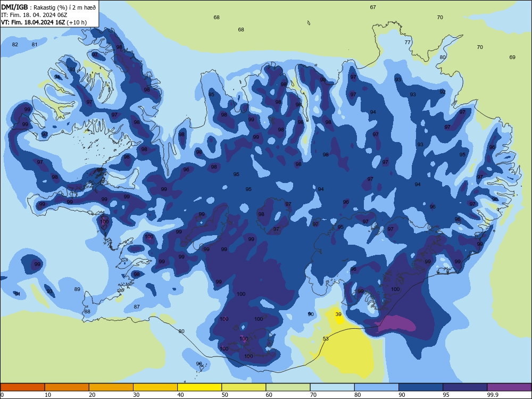Screen dimensions: 532x399
Task: Click the 'IT: Fim. 18. 04. 2024 06Z' line
Action: (34, 15)
